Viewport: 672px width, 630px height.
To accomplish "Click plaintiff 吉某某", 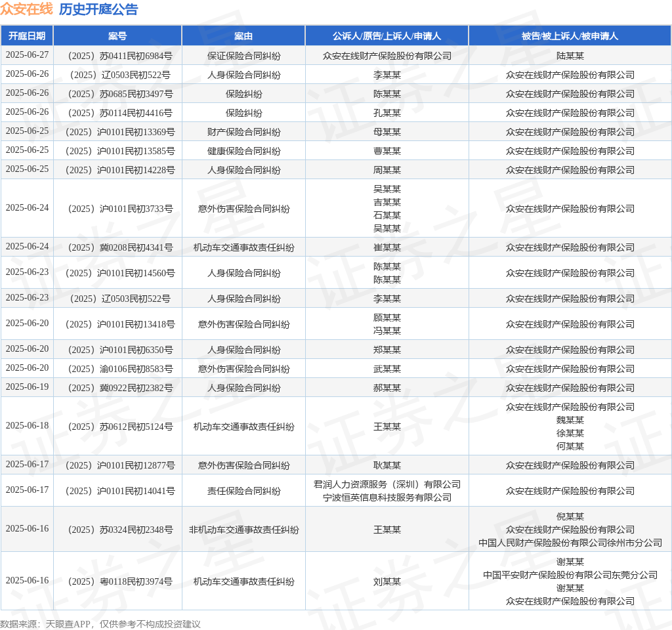I will tap(387, 202).
